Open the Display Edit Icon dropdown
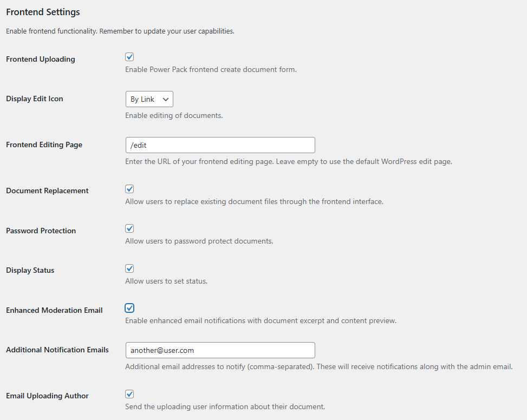This screenshot has height=420, width=527. [149, 99]
